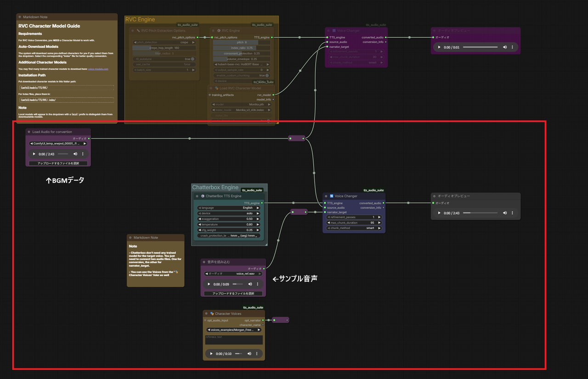This screenshot has width=588, height=379.
Task: Open chunk_method smart dropdown in lower Voice Changer
Action: pos(354,228)
